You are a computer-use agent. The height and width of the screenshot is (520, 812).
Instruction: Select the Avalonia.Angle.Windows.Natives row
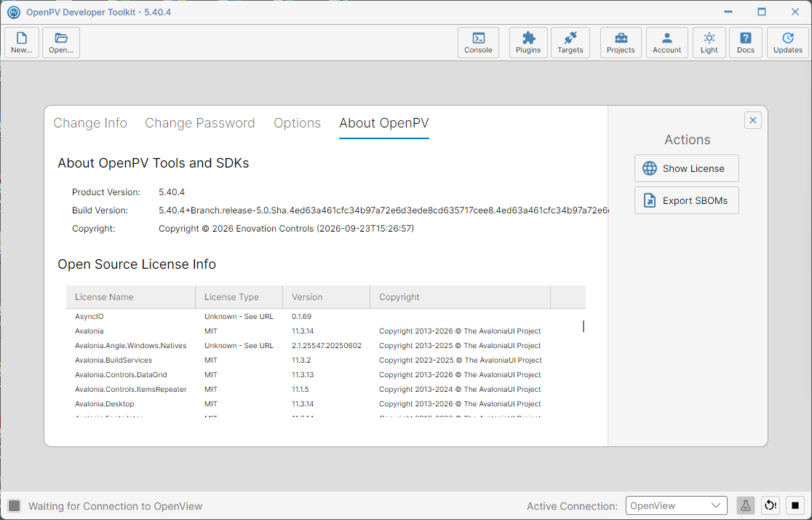pos(326,345)
